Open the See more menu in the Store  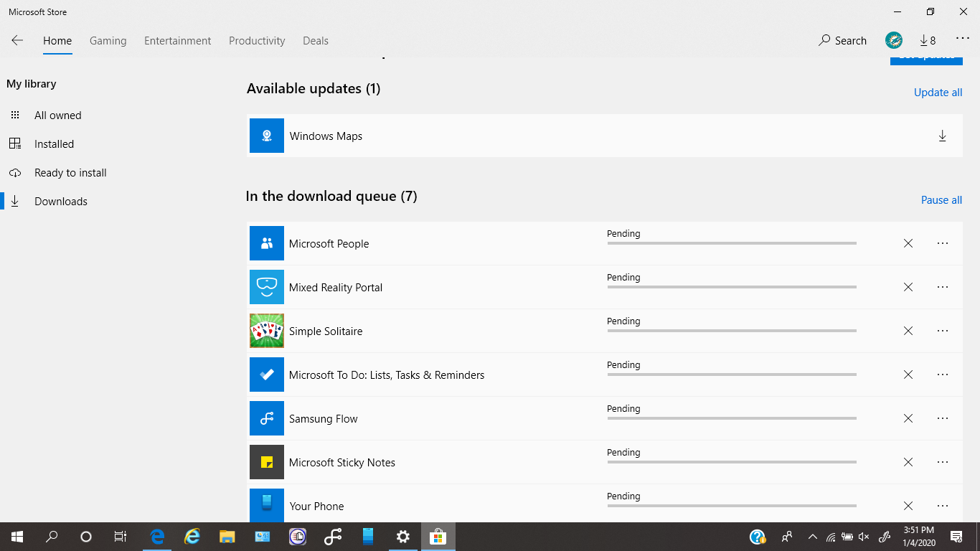tap(962, 40)
